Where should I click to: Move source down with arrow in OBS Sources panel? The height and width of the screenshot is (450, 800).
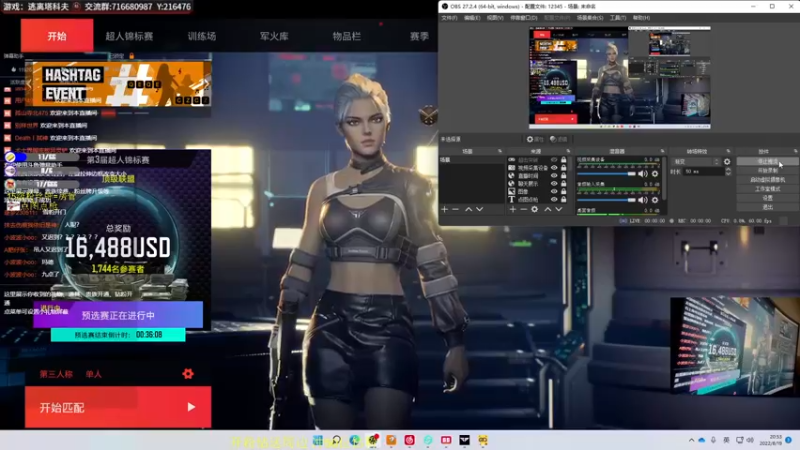point(559,209)
